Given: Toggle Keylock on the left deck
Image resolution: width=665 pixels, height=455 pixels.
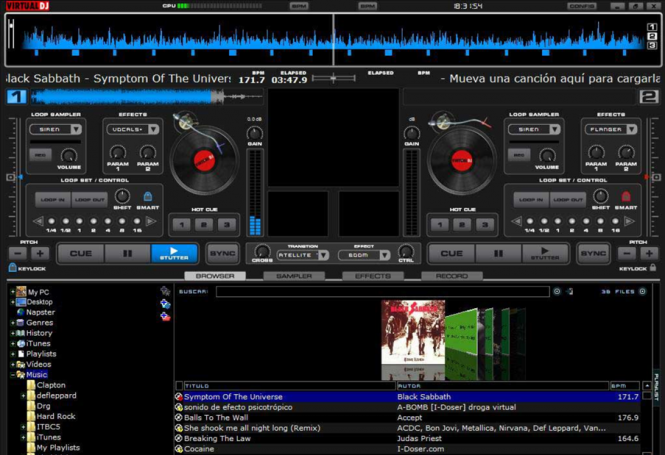Looking at the screenshot, I should (13, 268).
